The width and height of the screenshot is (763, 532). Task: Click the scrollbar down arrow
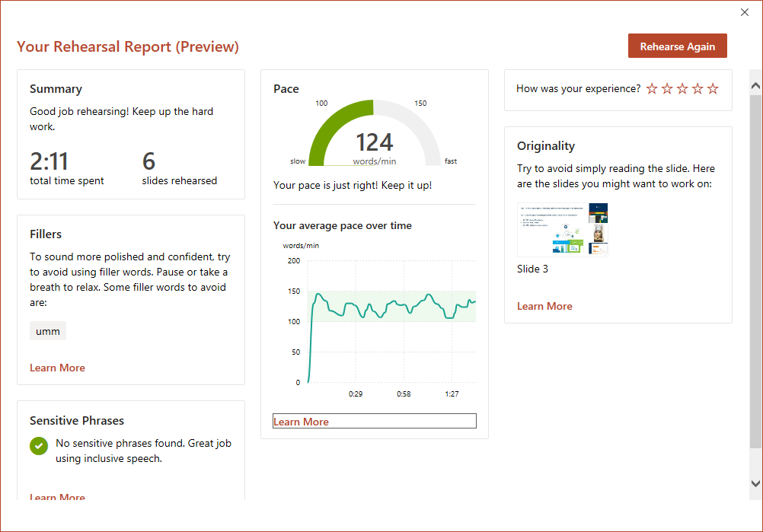coord(755,483)
